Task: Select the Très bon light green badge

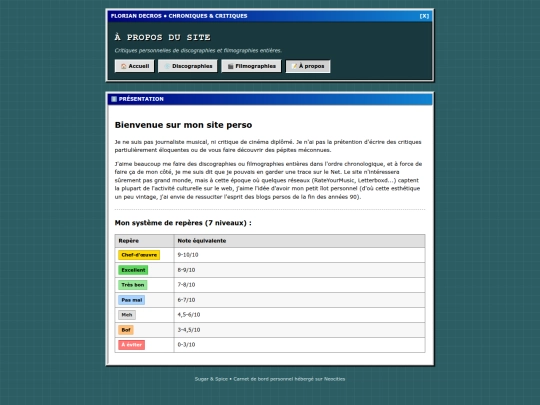Action: click(x=133, y=285)
